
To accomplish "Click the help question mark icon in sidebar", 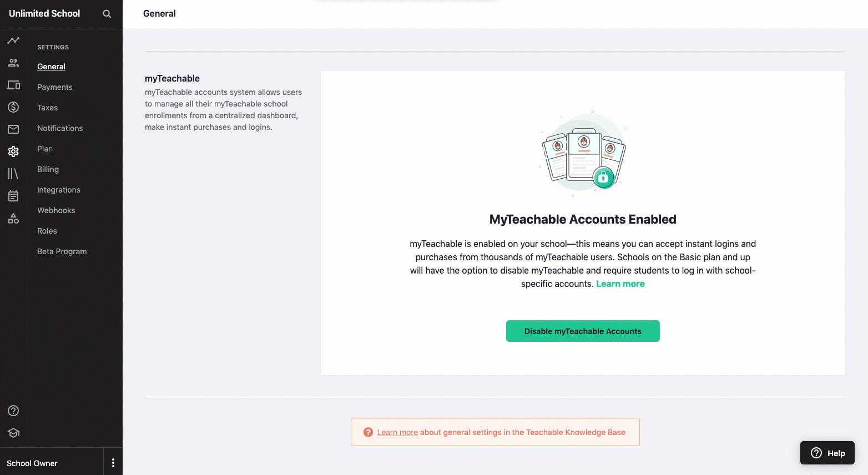I will [x=13, y=411].
